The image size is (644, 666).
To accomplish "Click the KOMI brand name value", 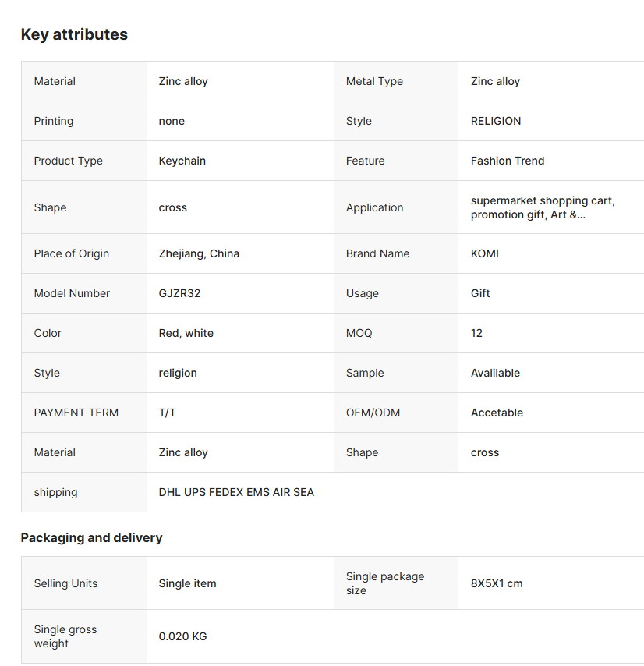I will point(484,253).
